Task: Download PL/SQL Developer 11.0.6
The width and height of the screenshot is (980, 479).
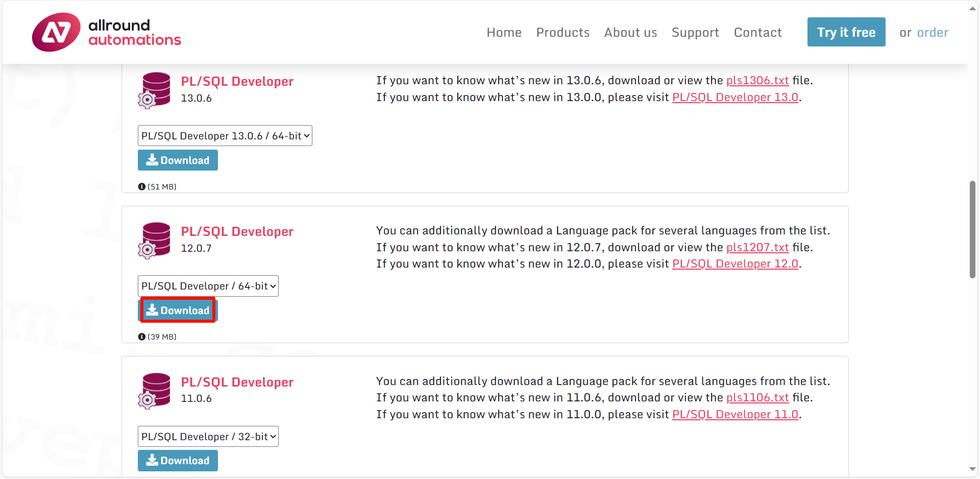Action: click(178, 461)
